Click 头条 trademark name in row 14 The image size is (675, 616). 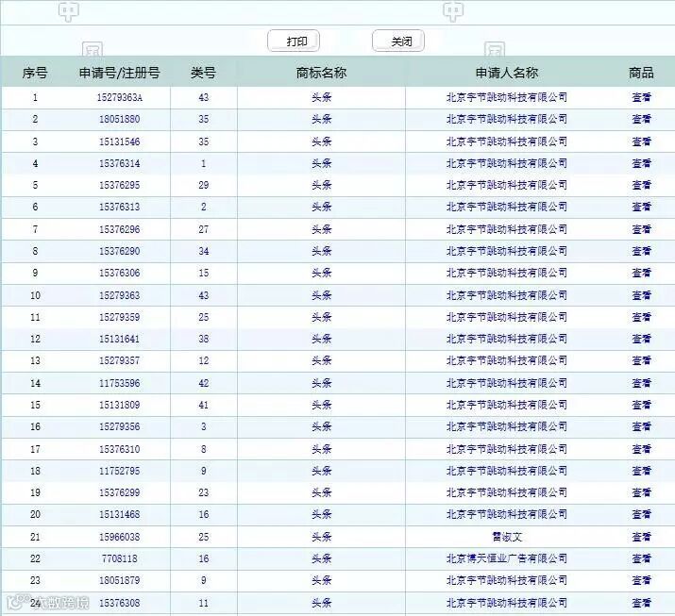point(322,383)
